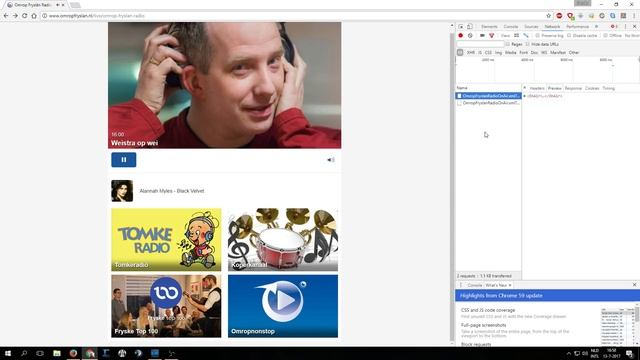
Task: Open drawer Console tab
Action: click(474, 285)
